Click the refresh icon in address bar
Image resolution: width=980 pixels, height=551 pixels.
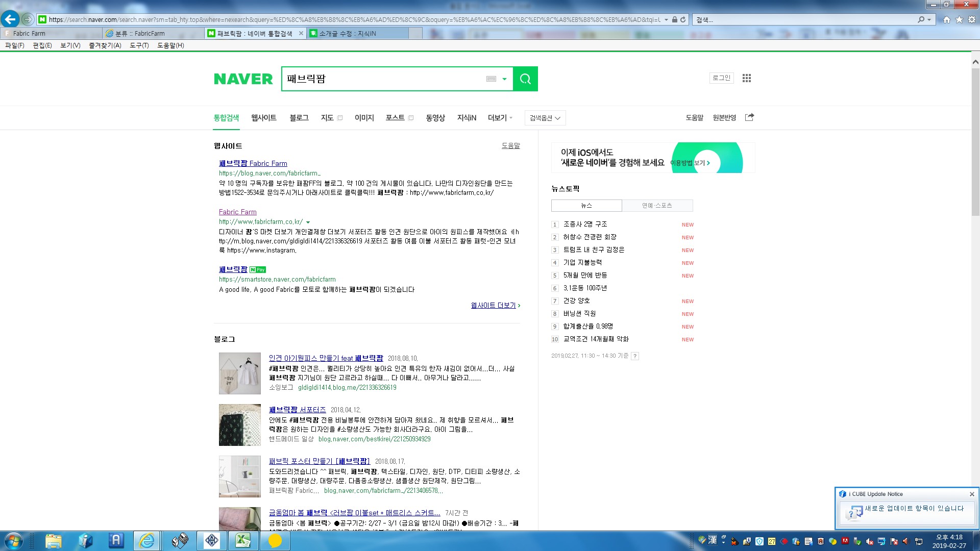pyautogui.click(x=683, y=19)
